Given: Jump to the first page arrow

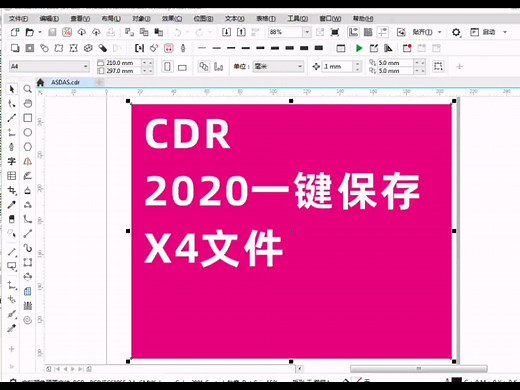Looking at the screenshot, I should coord(57,369).
